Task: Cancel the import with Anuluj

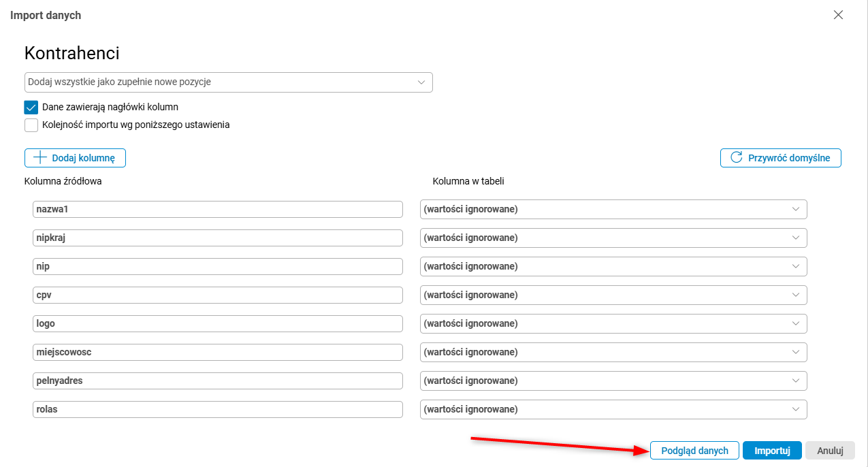Action: click(x=830, y=451)
